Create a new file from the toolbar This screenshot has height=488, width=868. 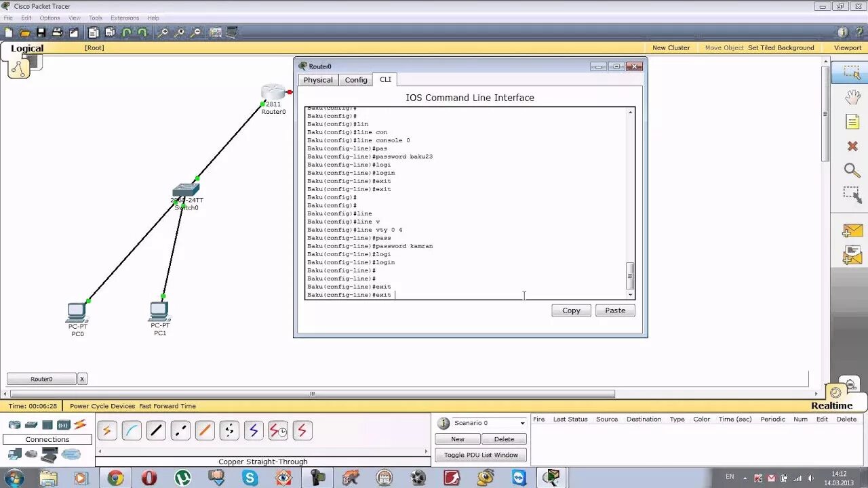click(9, 32)
